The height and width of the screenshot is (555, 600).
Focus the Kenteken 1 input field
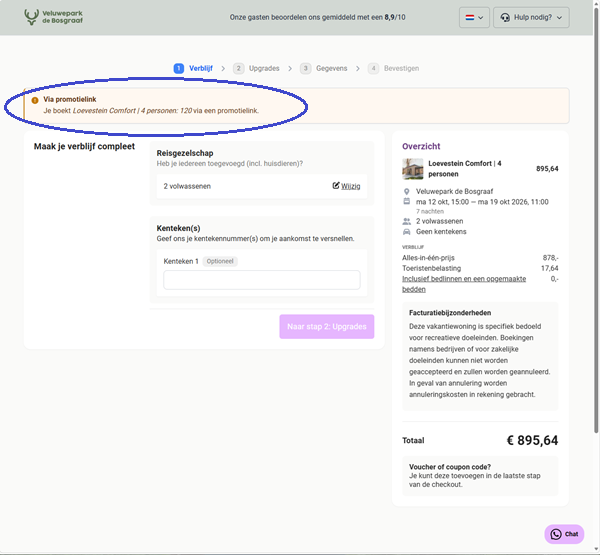pyautogui.click(x=262, y=280)
